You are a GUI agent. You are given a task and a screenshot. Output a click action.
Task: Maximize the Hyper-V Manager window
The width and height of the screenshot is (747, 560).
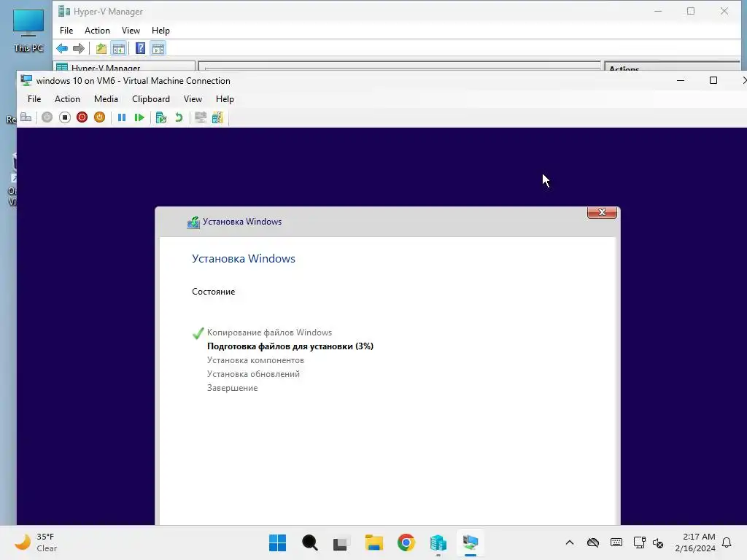click(x=691, y=11)
